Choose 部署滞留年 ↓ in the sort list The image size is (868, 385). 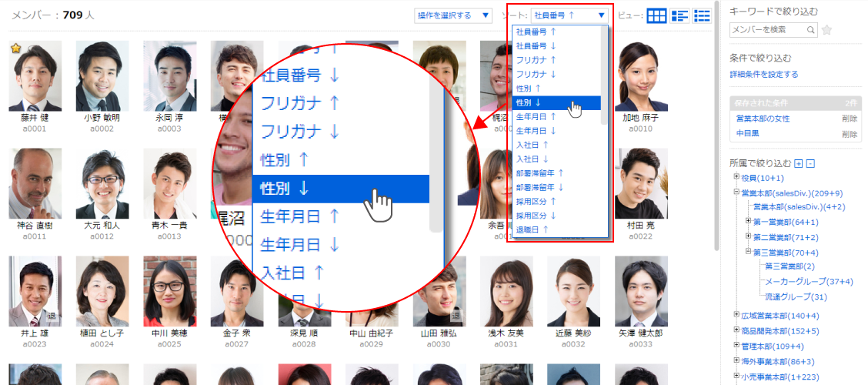point(556,187)
